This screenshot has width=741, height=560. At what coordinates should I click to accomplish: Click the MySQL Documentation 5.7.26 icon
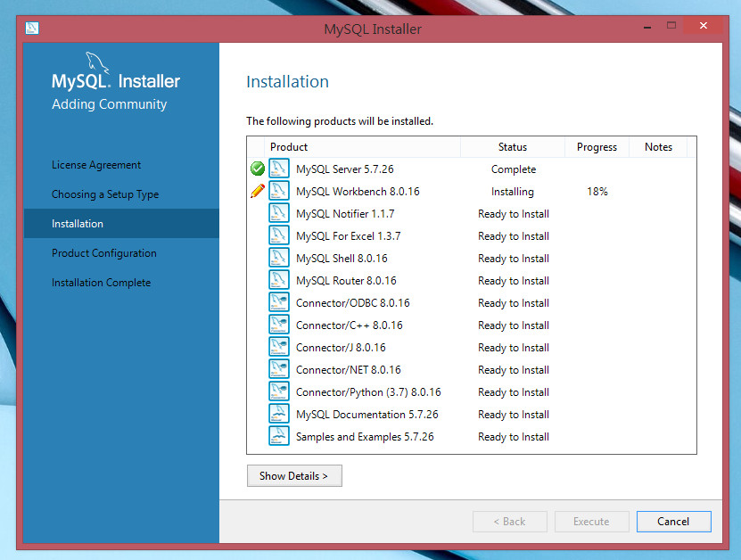[279, 414]
